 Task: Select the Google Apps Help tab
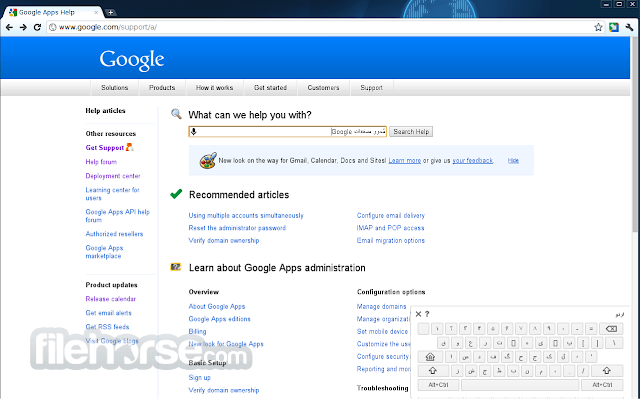(x=51, y=13)
